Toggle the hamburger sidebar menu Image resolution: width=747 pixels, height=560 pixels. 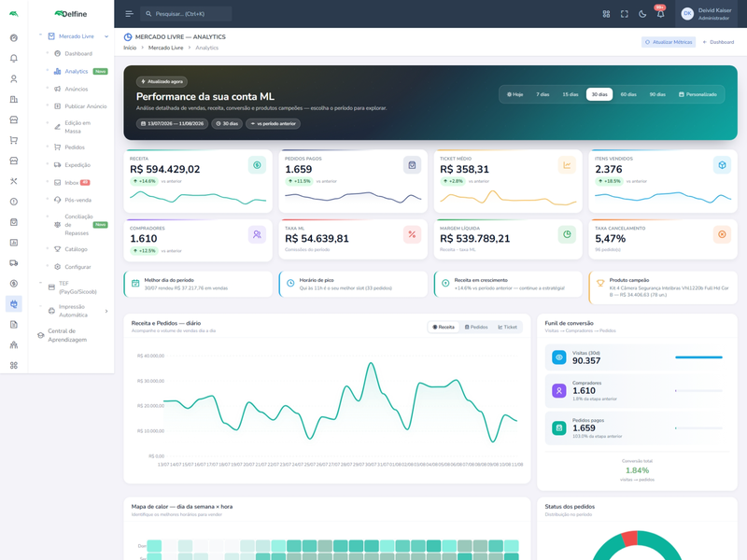pos(129,14)
